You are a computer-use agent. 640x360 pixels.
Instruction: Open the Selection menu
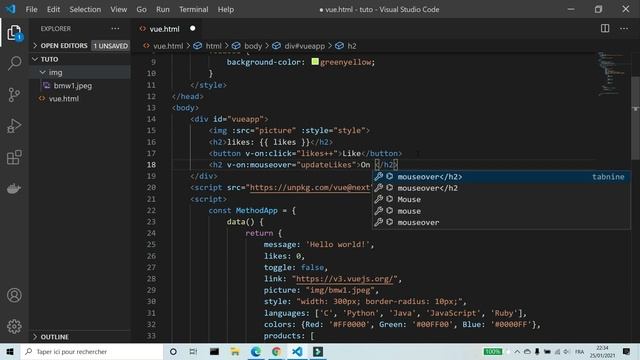85,9
